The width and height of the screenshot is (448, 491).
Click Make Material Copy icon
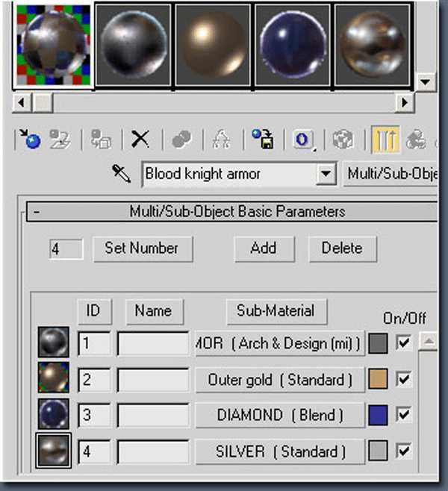(181, 139)
